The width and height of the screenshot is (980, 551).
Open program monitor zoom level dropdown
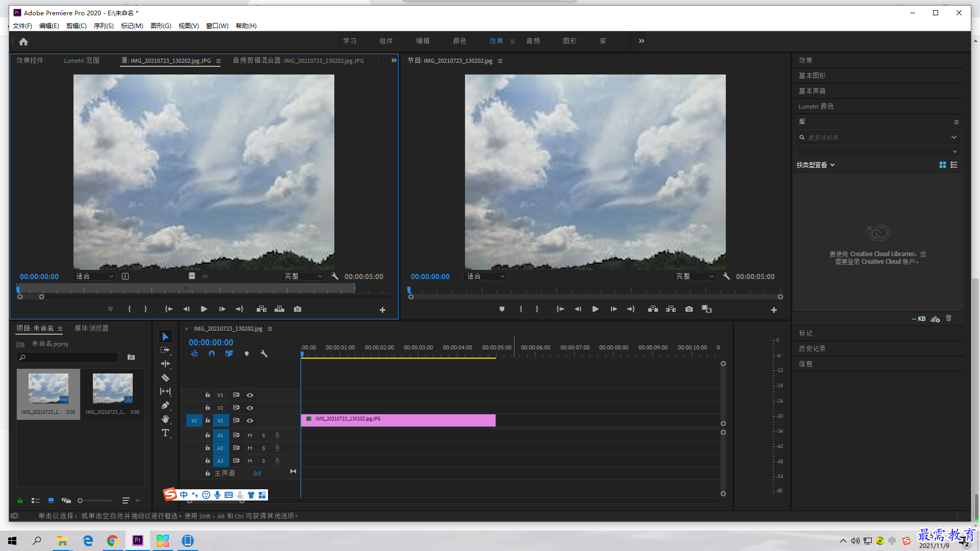click(x=485, y=276)
